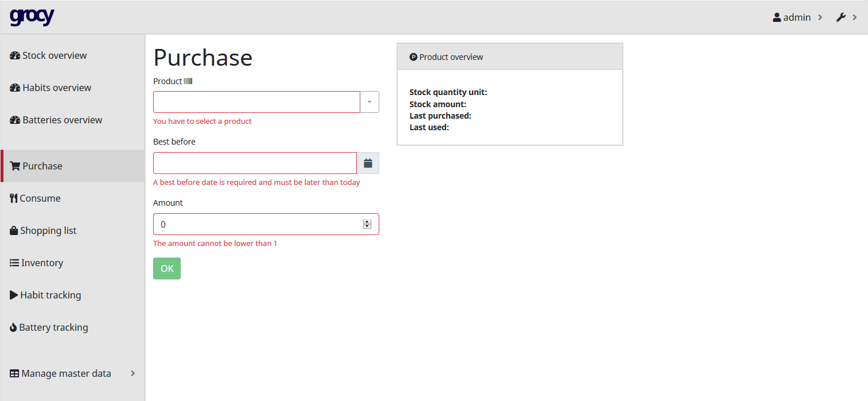Increase the Amount using the spinner arrow
This screenshot has width=868, height=401.
click(367, 222)
